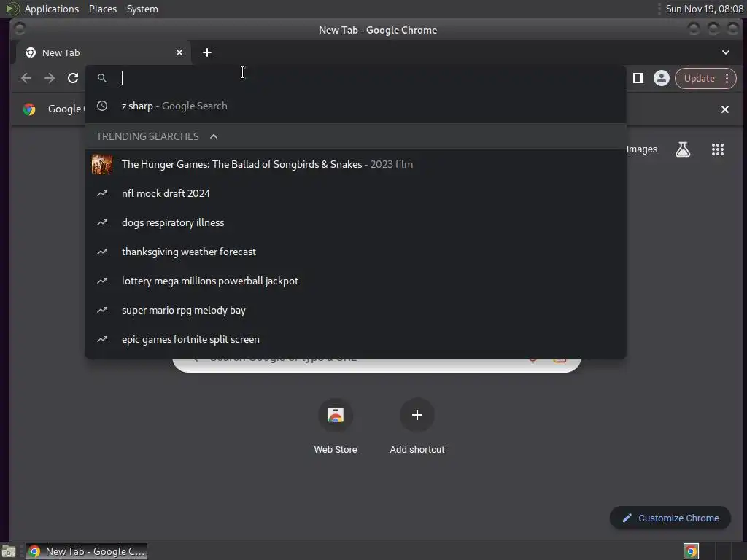Click the Google search box on page
Image resolution: width=747 pixels, height=560 pixels.
(376, 366)
